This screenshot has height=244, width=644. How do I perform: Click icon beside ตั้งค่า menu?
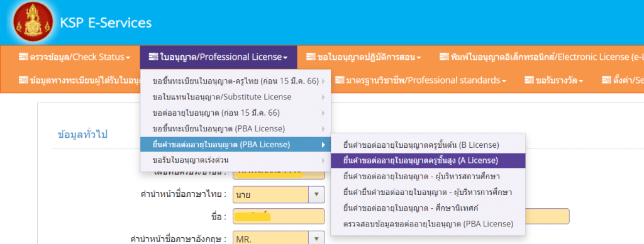tap(606, 80)
